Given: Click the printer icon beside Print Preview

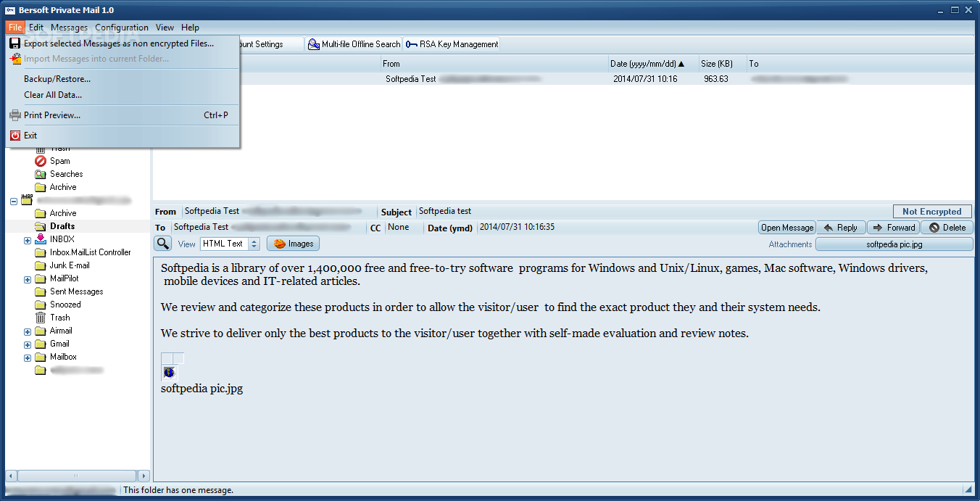Looking at the screenshot, I should tap(14, 115).
